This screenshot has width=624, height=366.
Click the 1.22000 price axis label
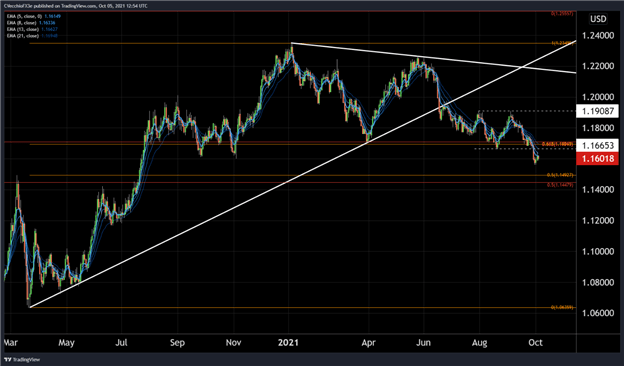[x=598, y=66]
